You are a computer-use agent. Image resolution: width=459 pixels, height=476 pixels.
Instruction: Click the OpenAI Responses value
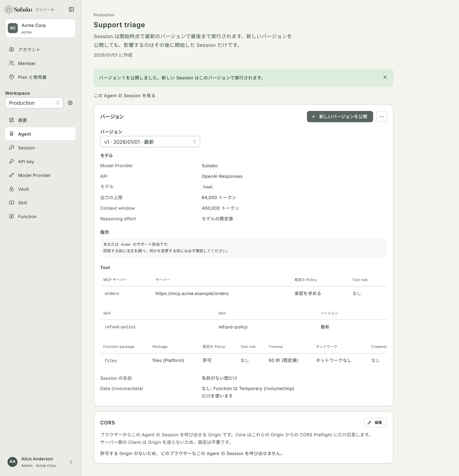pyautogui.click(x=222, y=176)
